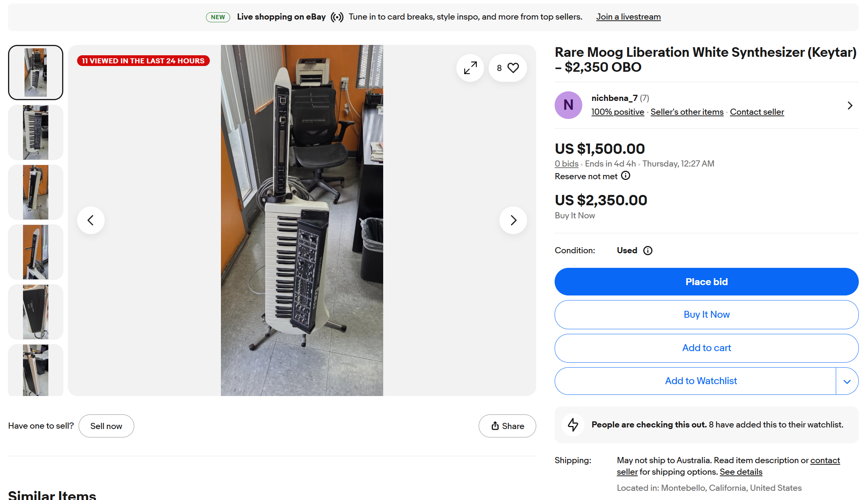This screenshot has height=500, width=868.
Task: View the 0 bids history link
Action: pos(567,164)
